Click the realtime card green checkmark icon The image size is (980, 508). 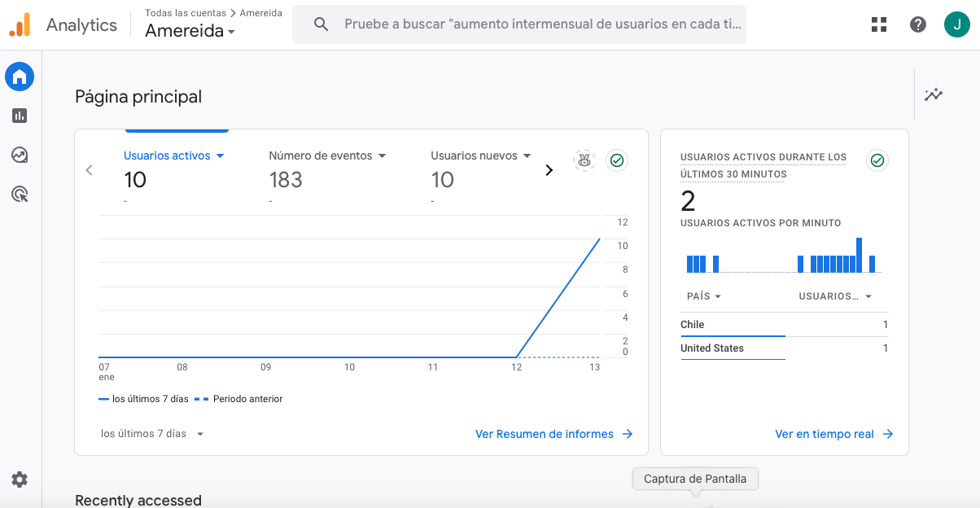pos(877,160)
